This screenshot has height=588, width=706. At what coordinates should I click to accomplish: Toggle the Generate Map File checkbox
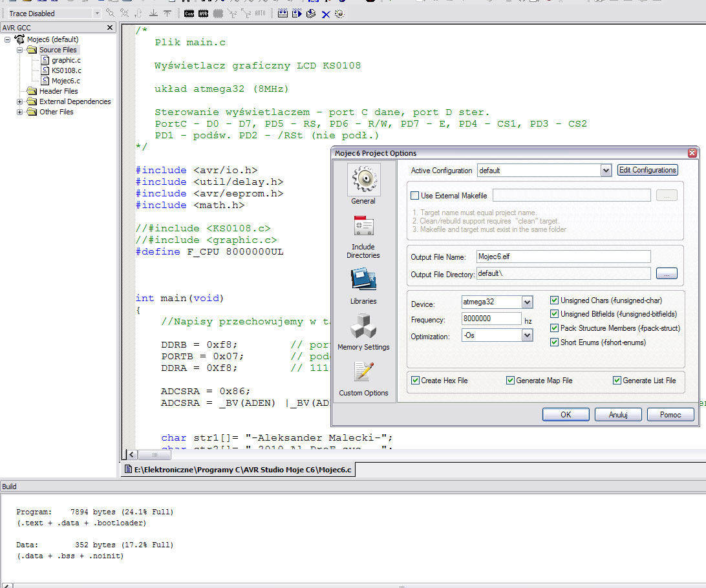click(x=510, y=381)
